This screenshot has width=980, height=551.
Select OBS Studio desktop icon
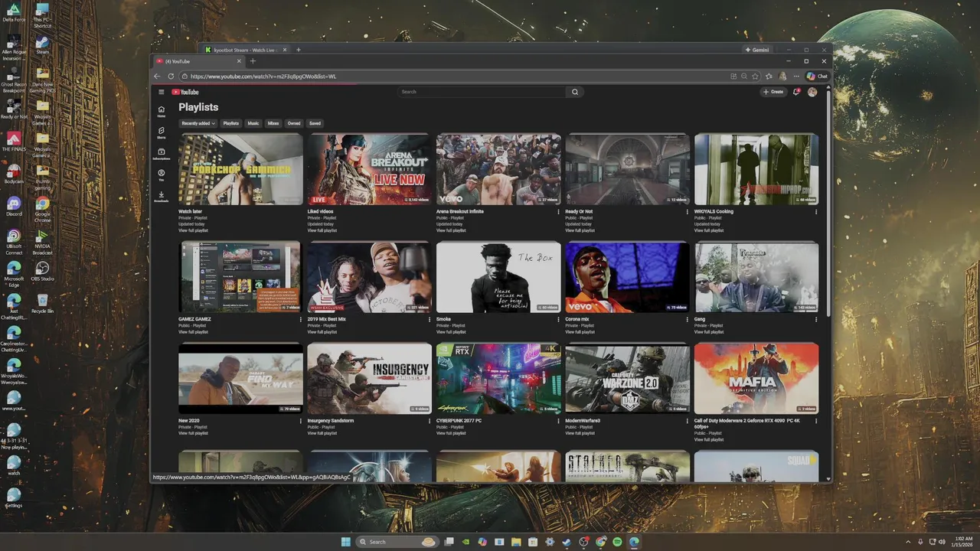click(x=43, y=272)
